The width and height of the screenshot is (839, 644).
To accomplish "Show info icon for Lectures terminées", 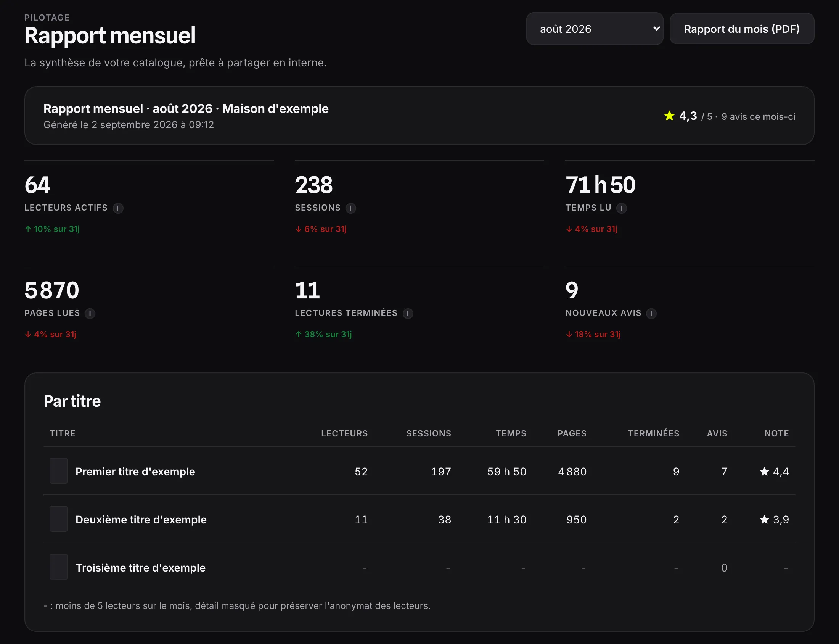I will (408, 314).
